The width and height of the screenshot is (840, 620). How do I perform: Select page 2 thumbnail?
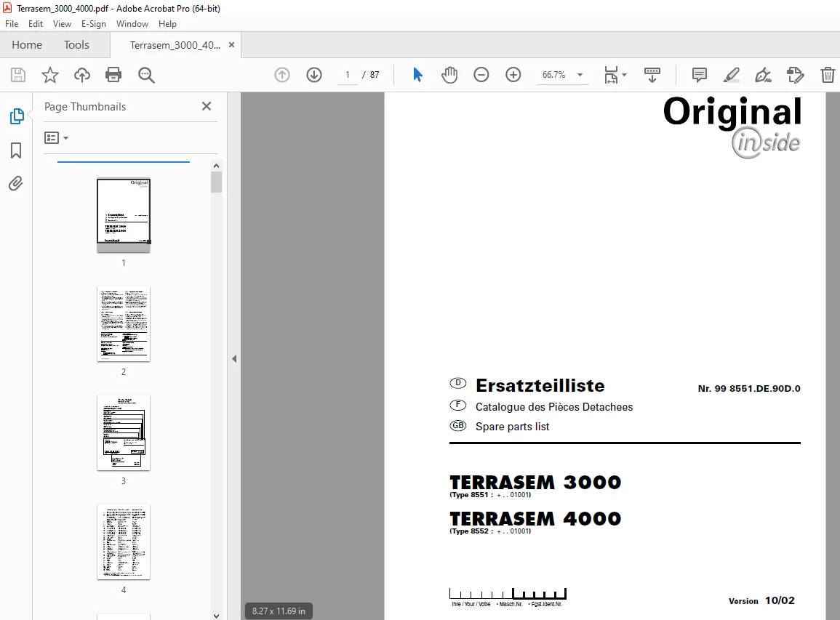123,324
